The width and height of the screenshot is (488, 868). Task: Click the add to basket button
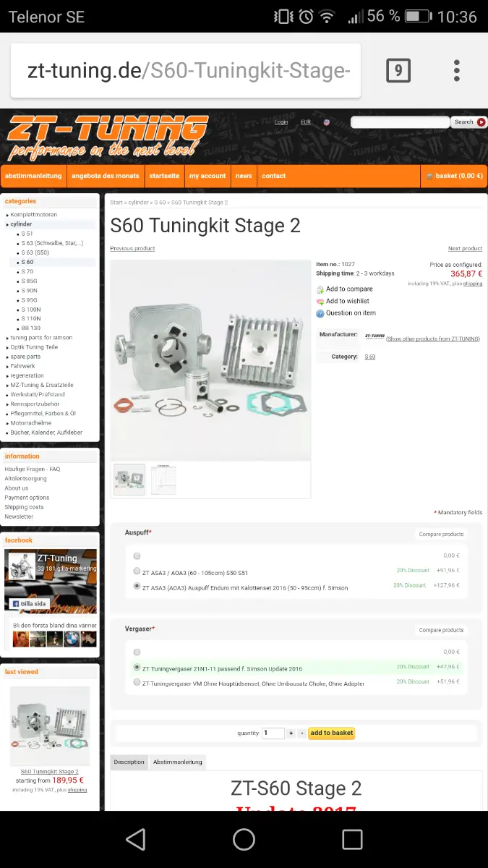332,733
